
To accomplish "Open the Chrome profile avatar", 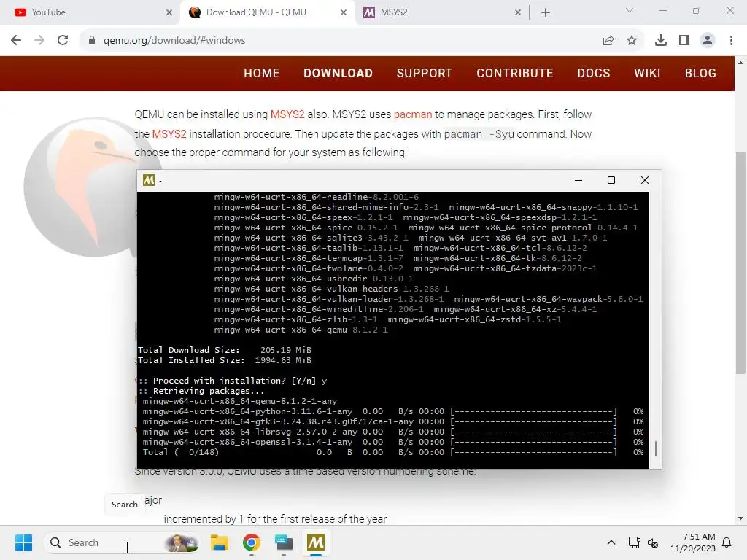I will (x=708, y=41).
